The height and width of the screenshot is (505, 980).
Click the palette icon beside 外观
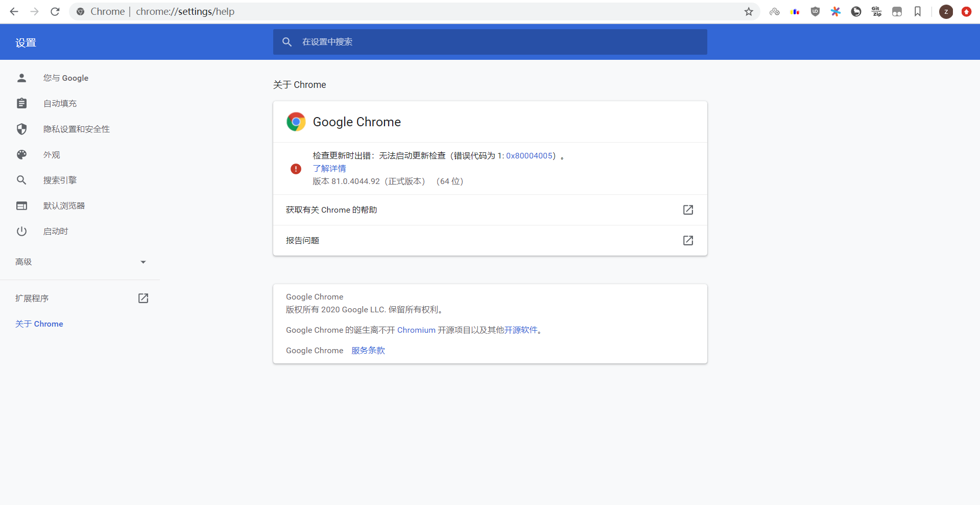[21, 154]
